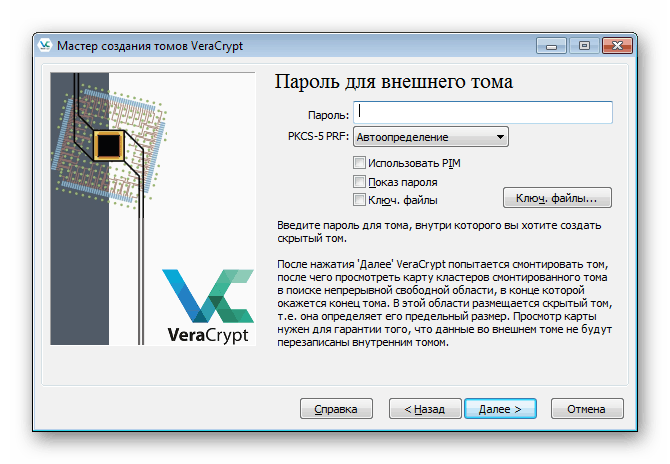The height and width of the screenshot is (464, 670).
Task: Click the paragraph starting После нажатия 'Далее'
Action: pyautogui.click(x=444, y=303)
